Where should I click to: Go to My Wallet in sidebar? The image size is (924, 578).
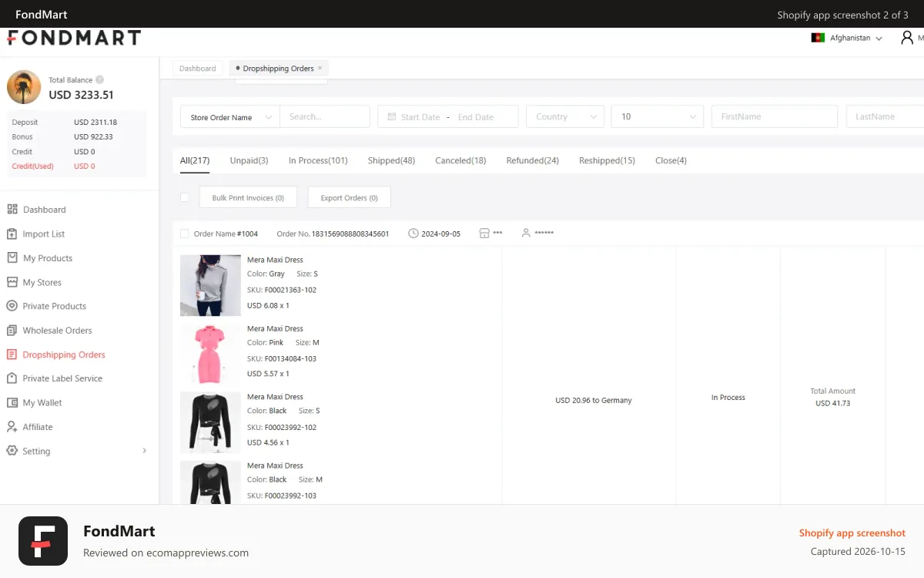42,403
